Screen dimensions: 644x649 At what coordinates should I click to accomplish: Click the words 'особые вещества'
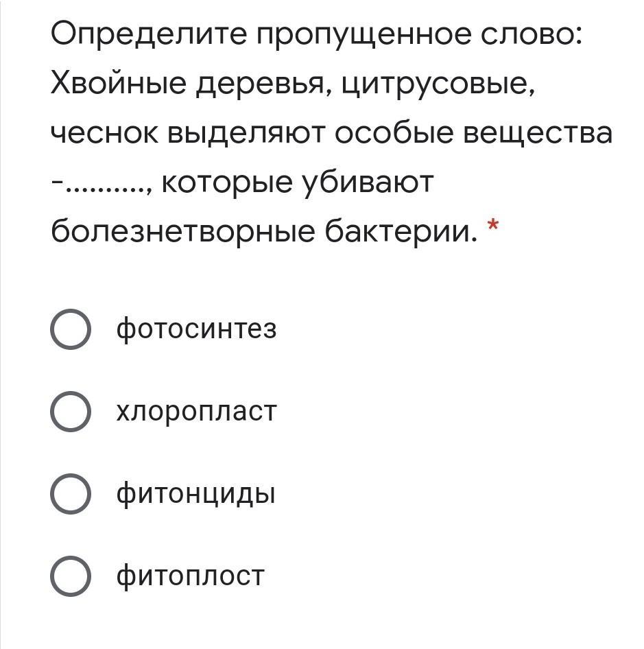click(x=473, y=134)
